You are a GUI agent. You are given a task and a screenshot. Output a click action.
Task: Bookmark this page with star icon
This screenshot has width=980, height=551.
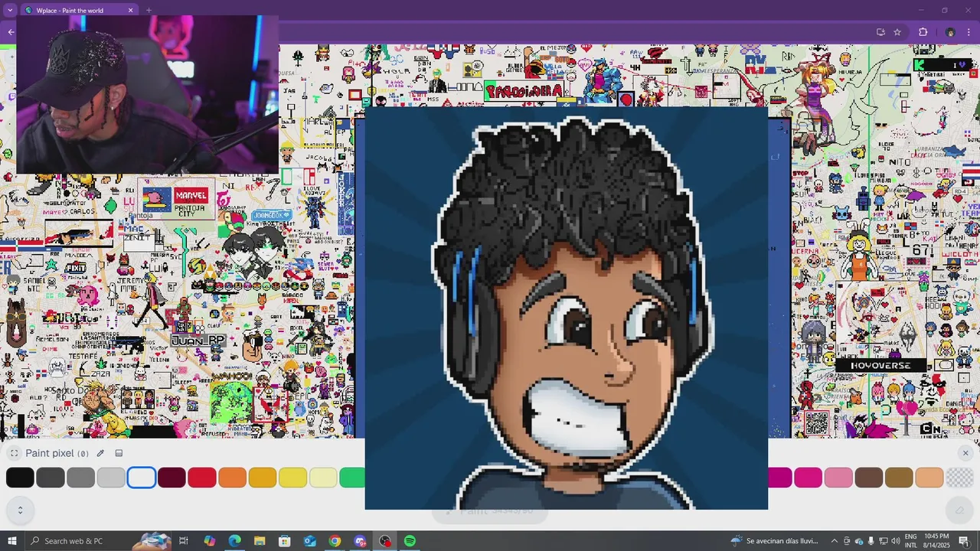tap(897, 32)
